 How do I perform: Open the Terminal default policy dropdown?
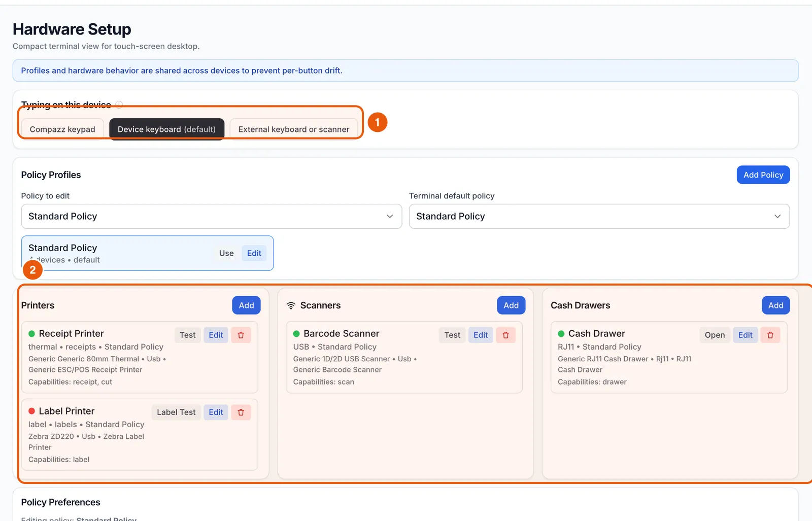click(599, 217)
